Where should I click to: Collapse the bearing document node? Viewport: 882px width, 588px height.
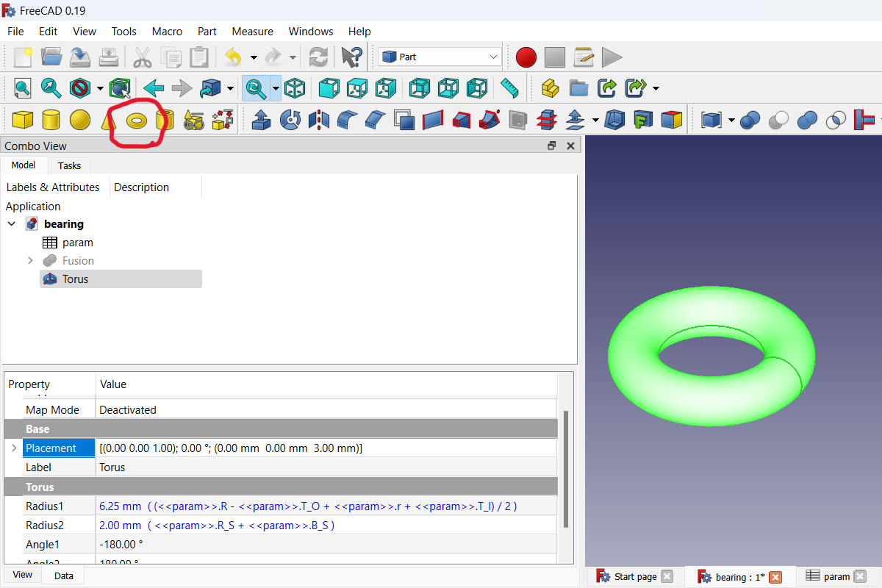11,223
